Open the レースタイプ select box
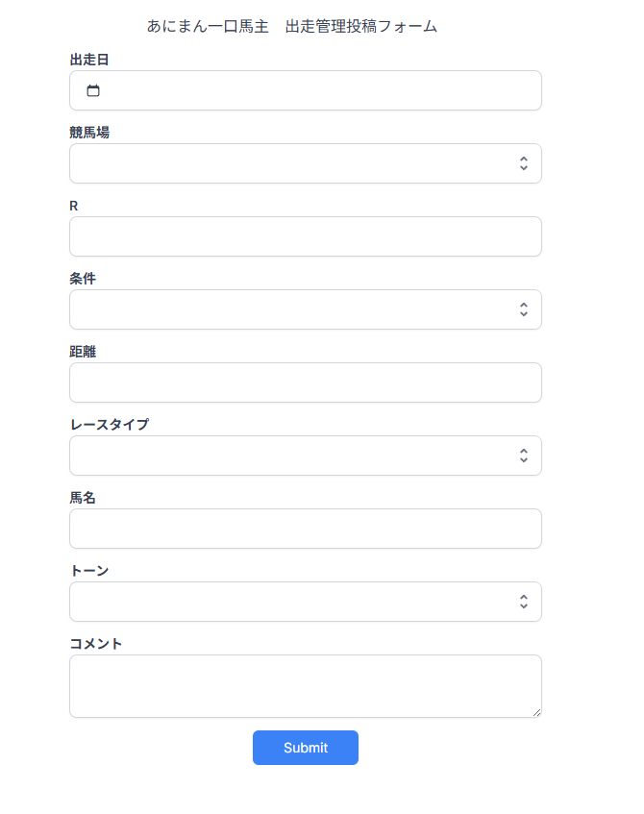This screenshot has width=644, height=814. click(x=288, y=456)
